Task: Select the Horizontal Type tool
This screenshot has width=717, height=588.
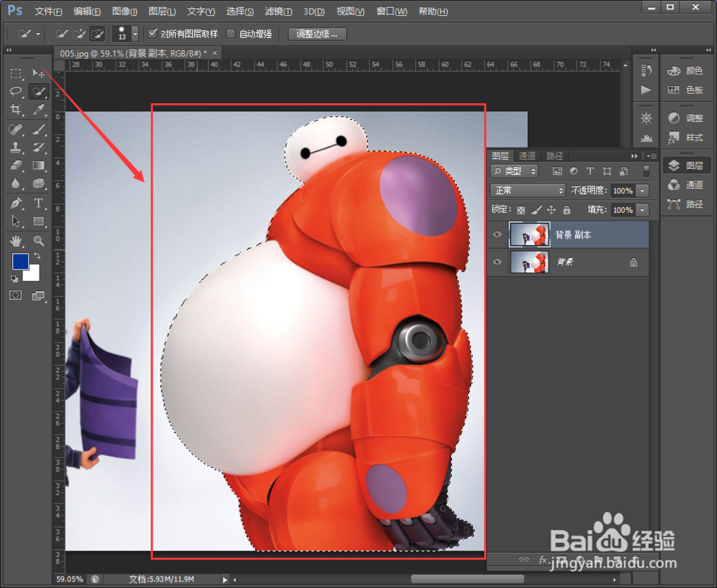Action: pos(39,203)
